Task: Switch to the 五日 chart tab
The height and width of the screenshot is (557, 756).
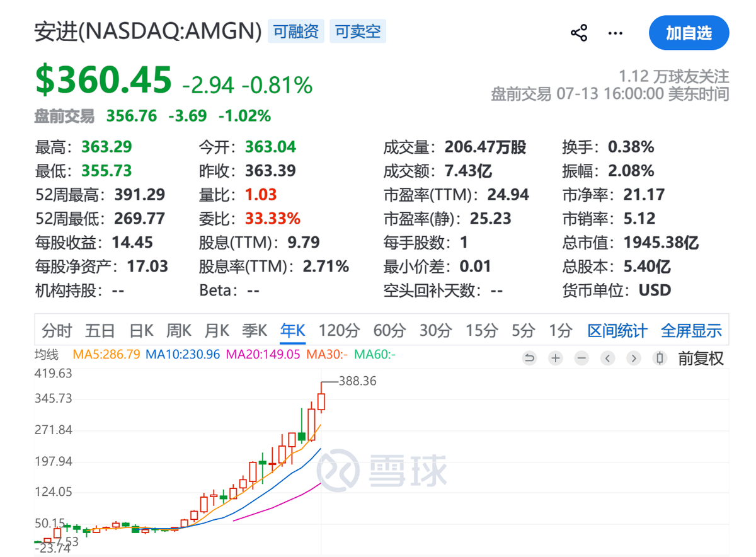Action: click(x=100, y=330)
